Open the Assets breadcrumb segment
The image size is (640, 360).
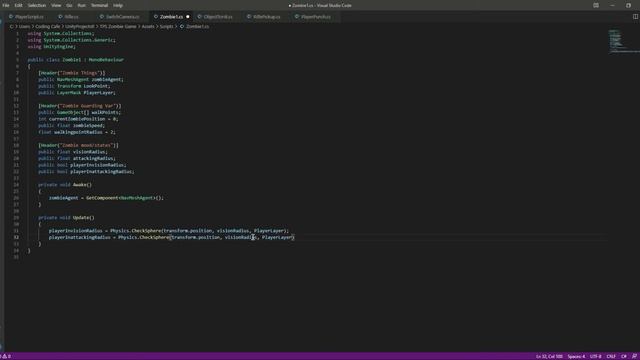click(148, 27)
